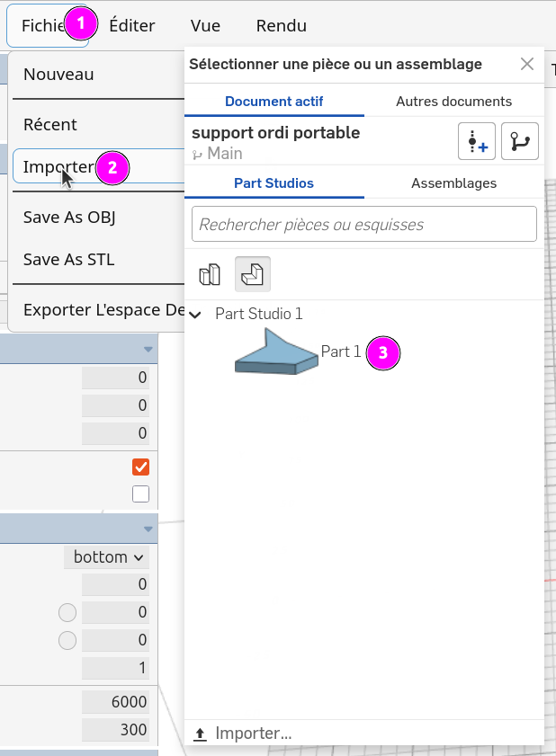Click the Part 1 thumbnail

276,351
